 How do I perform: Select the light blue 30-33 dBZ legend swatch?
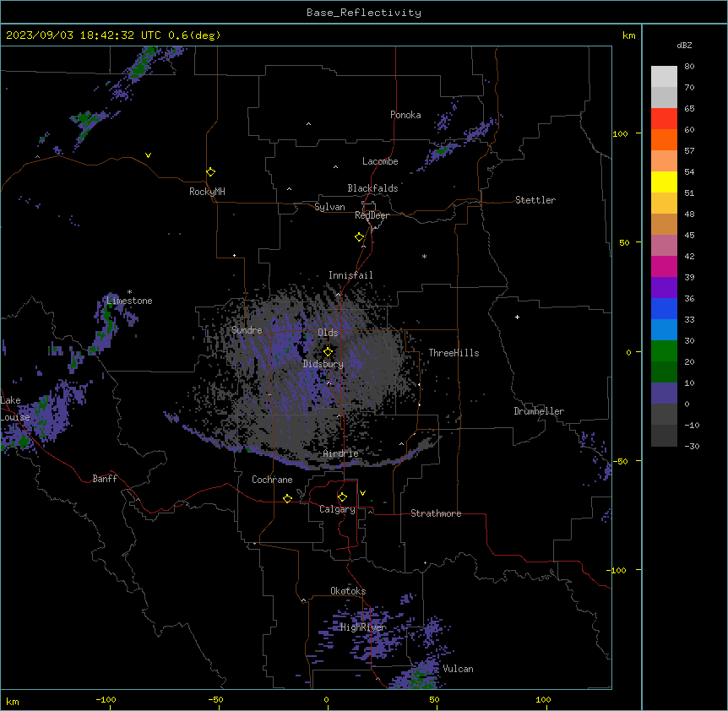[x=664, y=330]
